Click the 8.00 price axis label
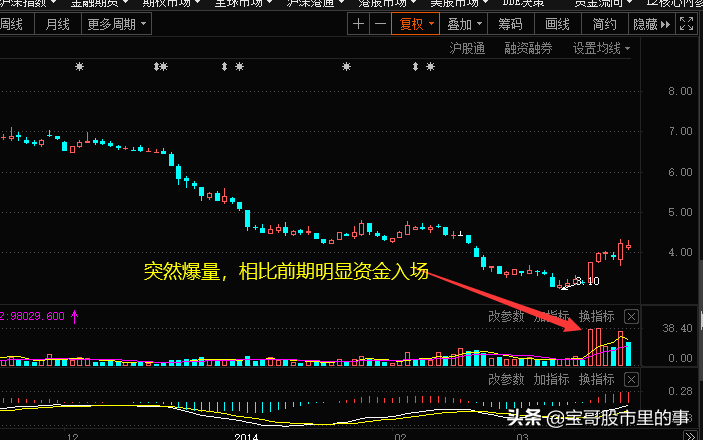Image resolution: width=703 pixels, height=440 pixels. click(x=680, y=91)
